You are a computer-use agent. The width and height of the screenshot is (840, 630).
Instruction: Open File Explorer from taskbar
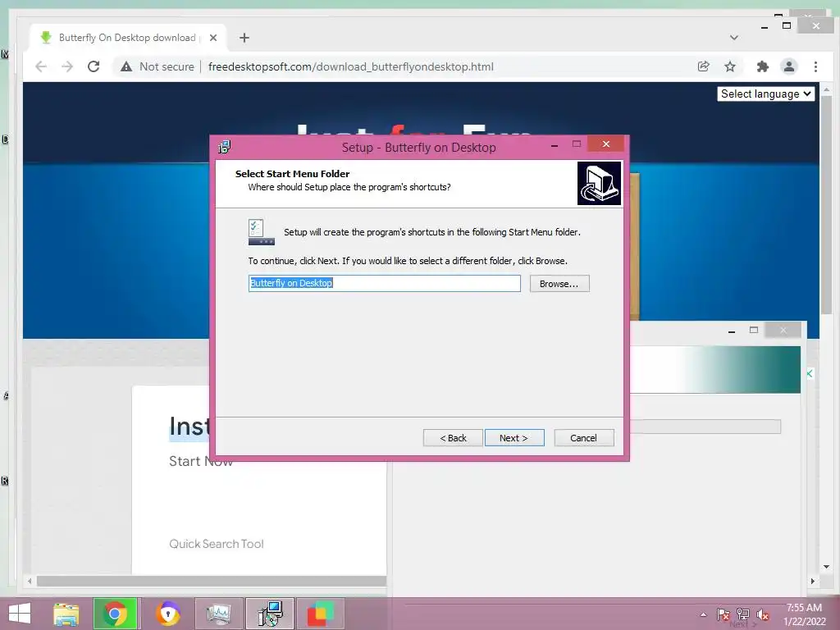click(66, 614)
